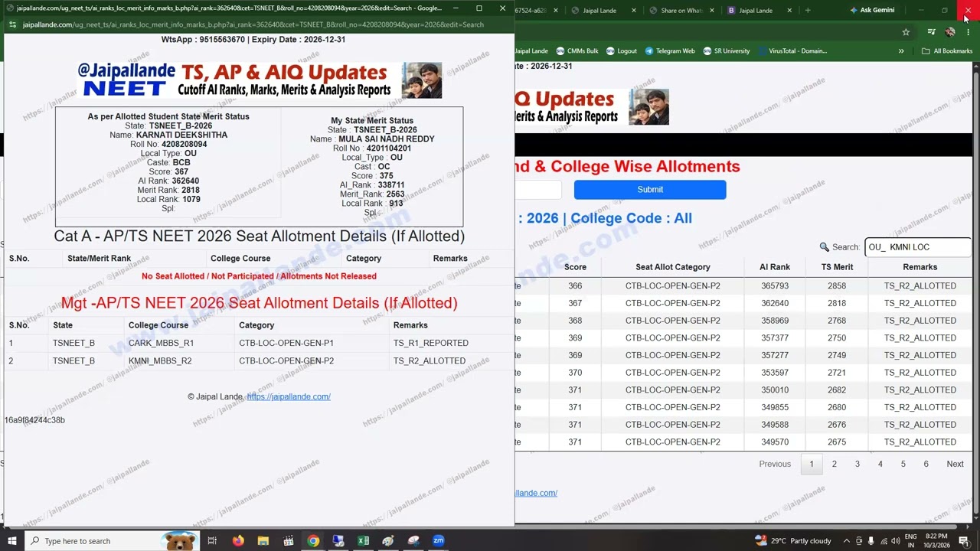Sort by Seat Allot Category column header
The image size is (980, 551).
[x=673, y=267]
